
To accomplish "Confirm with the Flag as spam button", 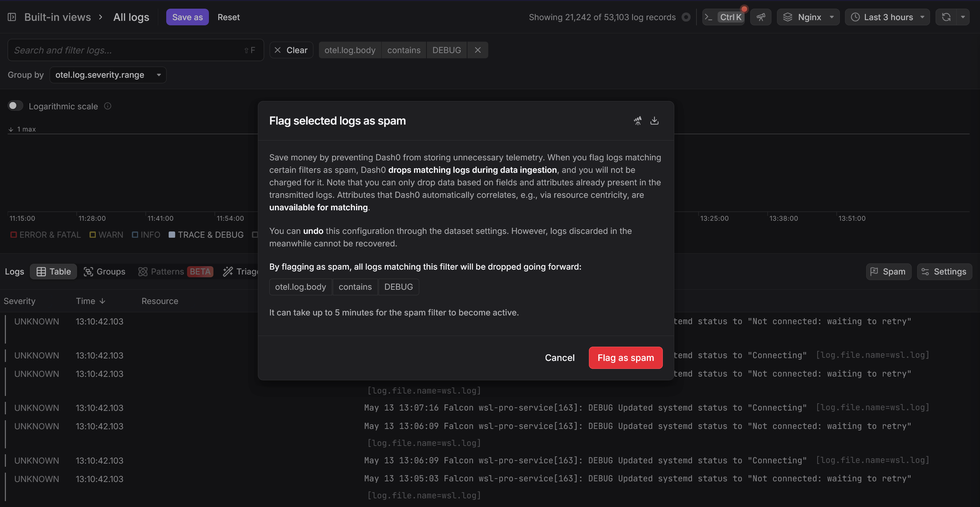I will tap(625, 357).
